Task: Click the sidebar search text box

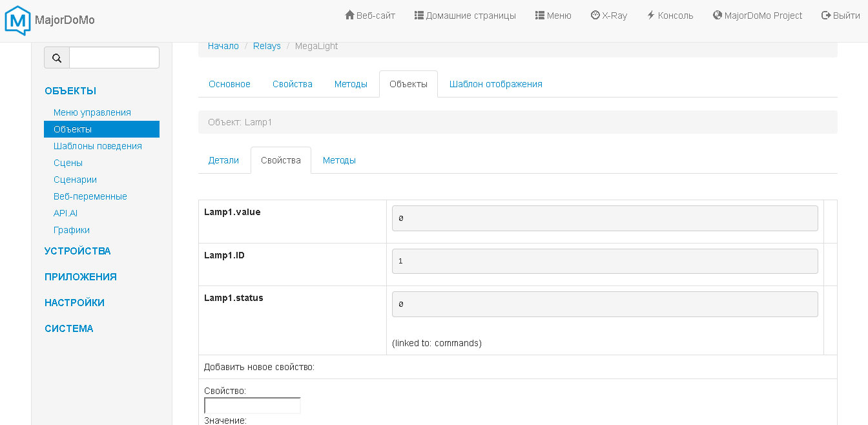Action: click(x=114, y=58)
